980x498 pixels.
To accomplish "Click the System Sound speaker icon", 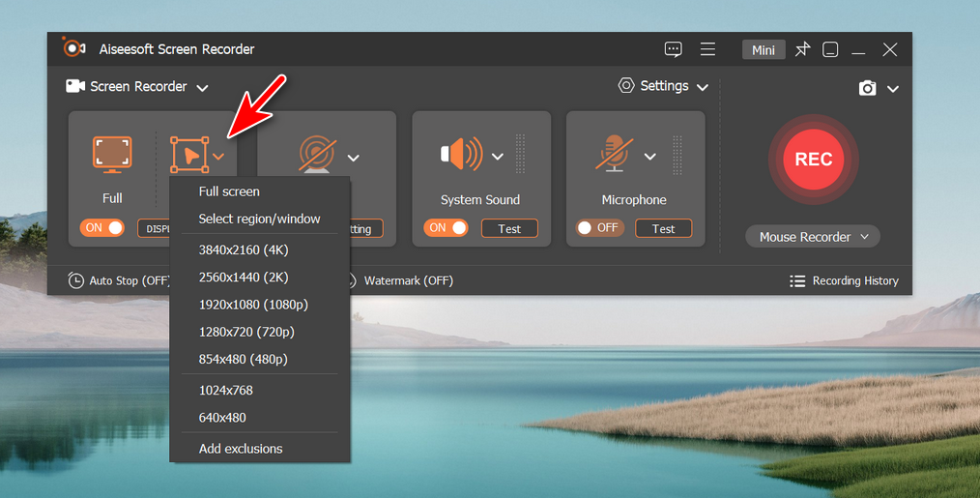I will pos(461,155).
